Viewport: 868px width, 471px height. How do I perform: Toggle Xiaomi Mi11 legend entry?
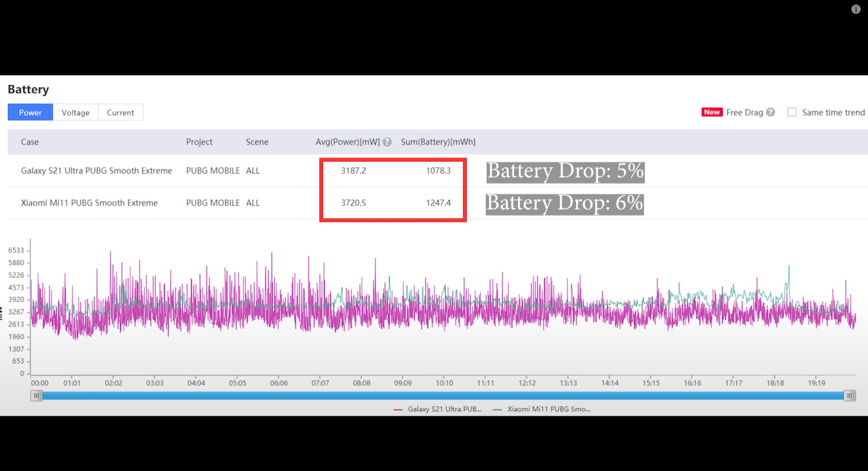[x=542, y=409]
